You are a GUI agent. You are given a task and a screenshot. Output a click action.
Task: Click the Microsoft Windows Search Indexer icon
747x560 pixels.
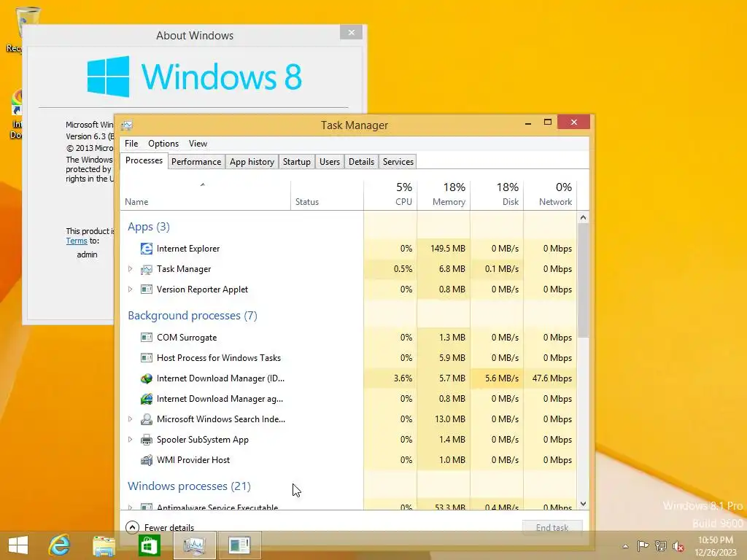(146, 419)
